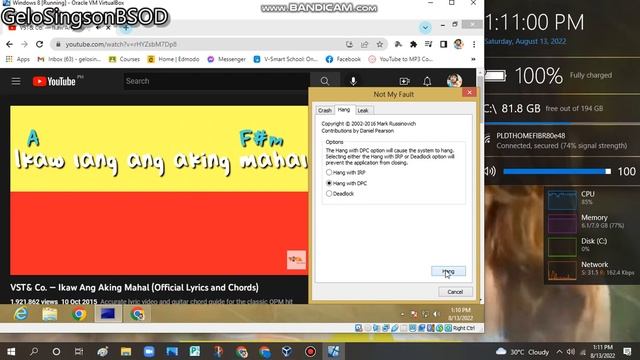
Task: Click the YouTube search magnifier button
Action: [325, 81]
